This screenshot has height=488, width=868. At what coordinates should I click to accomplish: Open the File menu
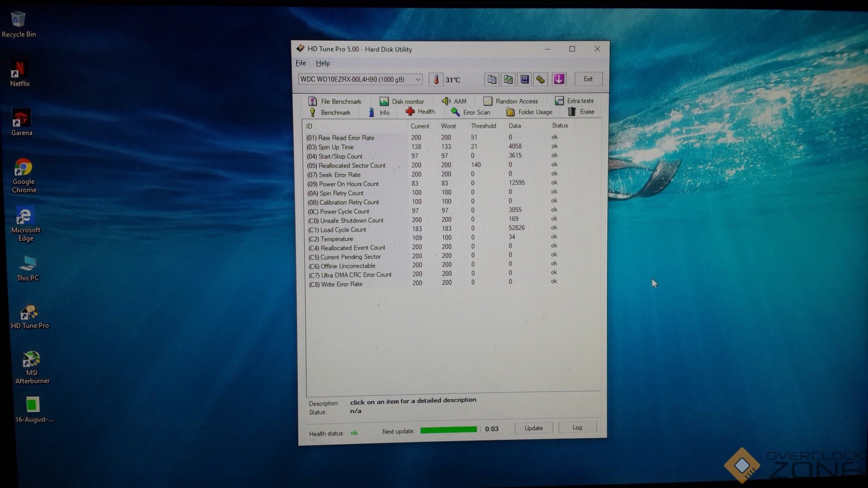(x=300, y=63)
